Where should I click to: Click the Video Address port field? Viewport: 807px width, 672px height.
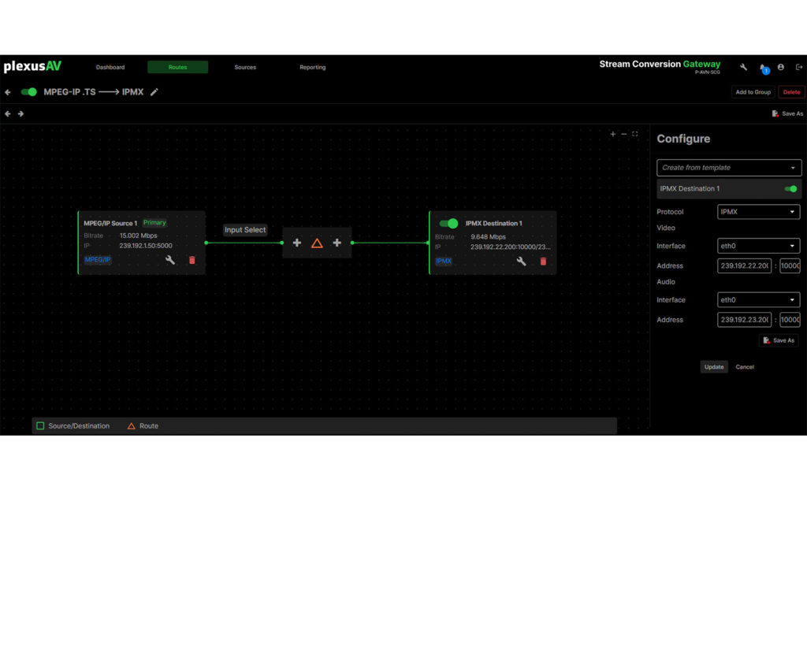coord(790,266)
